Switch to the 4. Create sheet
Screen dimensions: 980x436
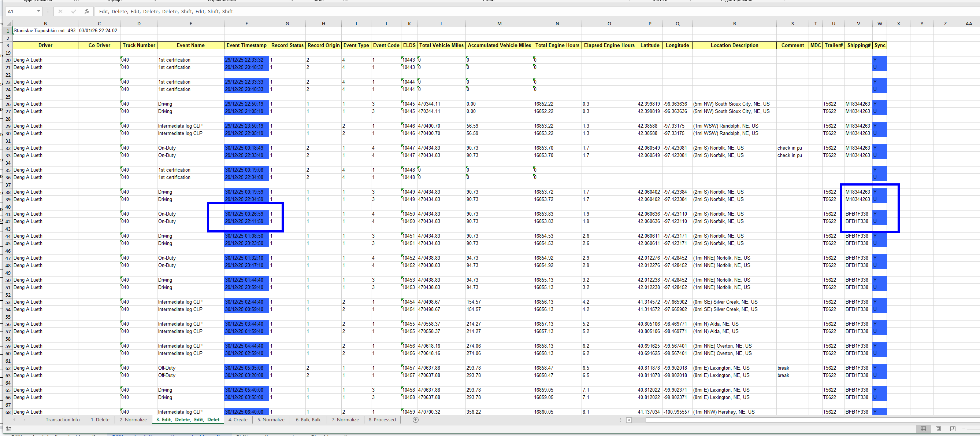click(x=238, y=419)
